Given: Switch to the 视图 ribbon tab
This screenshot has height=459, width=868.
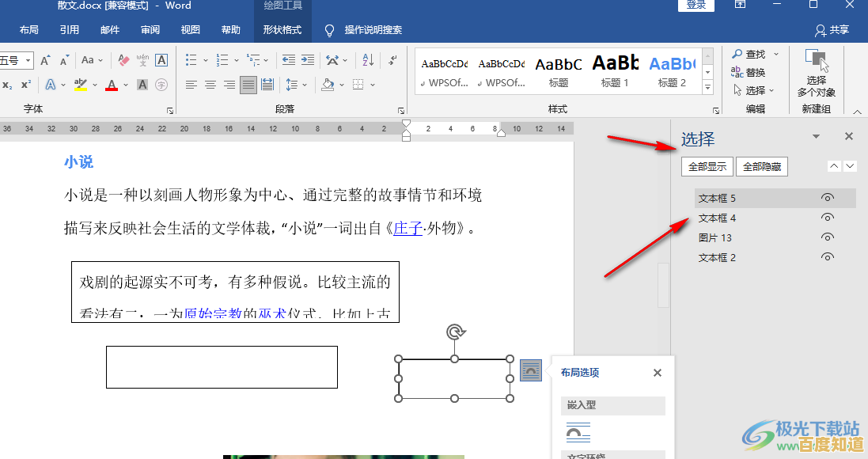Looking at the screenshot, I should point(190,30).
